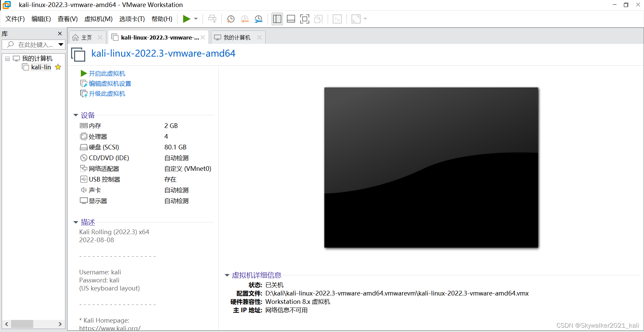Click the 声卡 sound card icon

coord(84,190)
